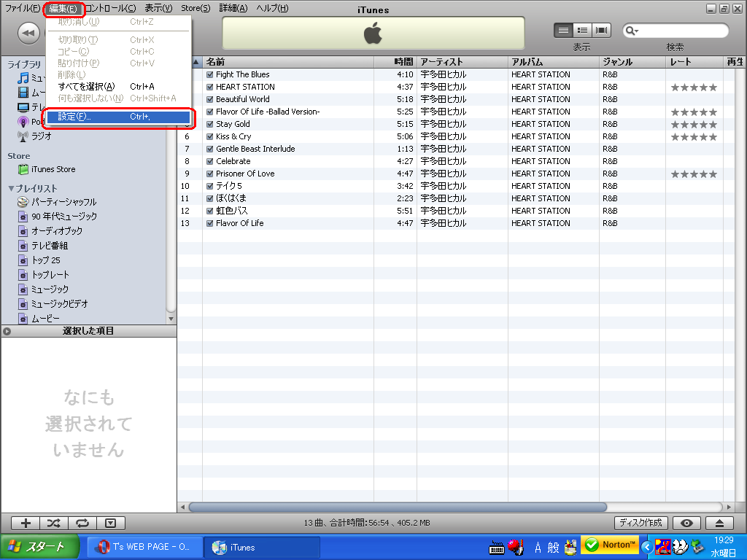Toggle repeat playback button
This screenshot has width=747, height=560.
point(82,524)
